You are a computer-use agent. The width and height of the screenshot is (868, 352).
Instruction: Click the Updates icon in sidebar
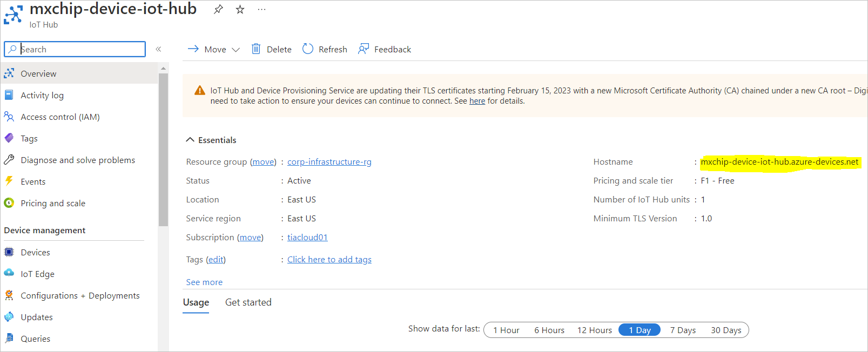pos(9,317)
